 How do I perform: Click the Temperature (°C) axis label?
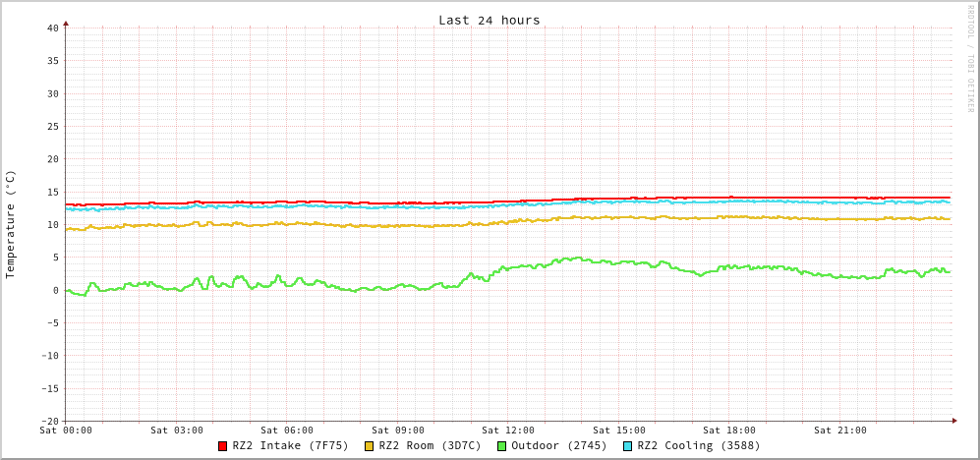click(x=11, y=224)
